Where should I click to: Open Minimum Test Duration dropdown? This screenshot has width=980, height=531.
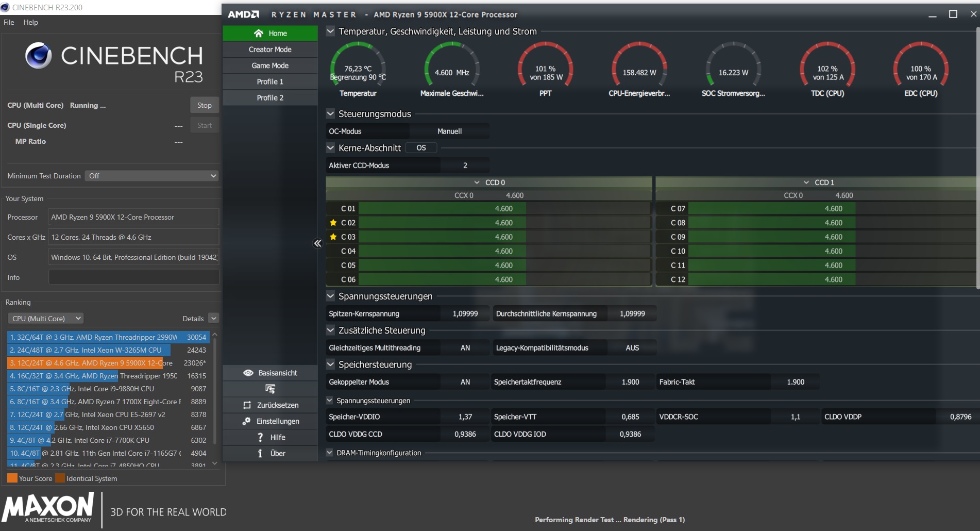[x=151, y=176]
